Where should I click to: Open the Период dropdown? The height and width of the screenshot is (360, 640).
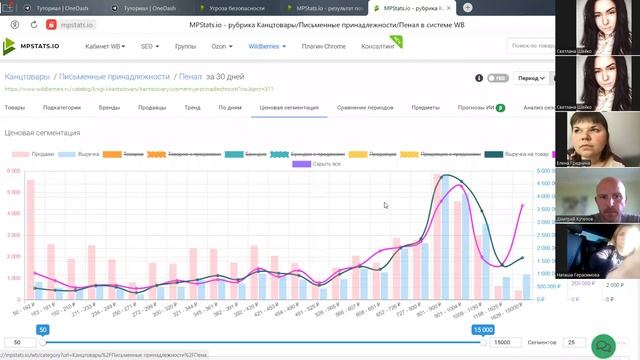[531, 78]
